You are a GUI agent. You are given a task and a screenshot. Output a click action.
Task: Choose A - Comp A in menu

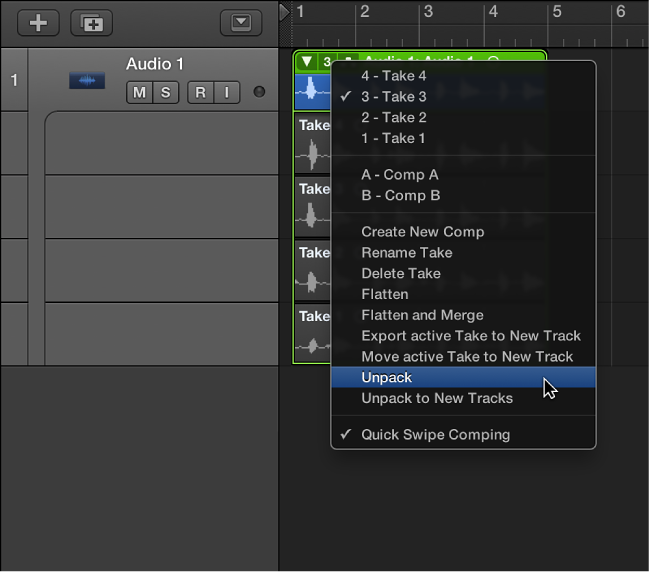point(399,175)
